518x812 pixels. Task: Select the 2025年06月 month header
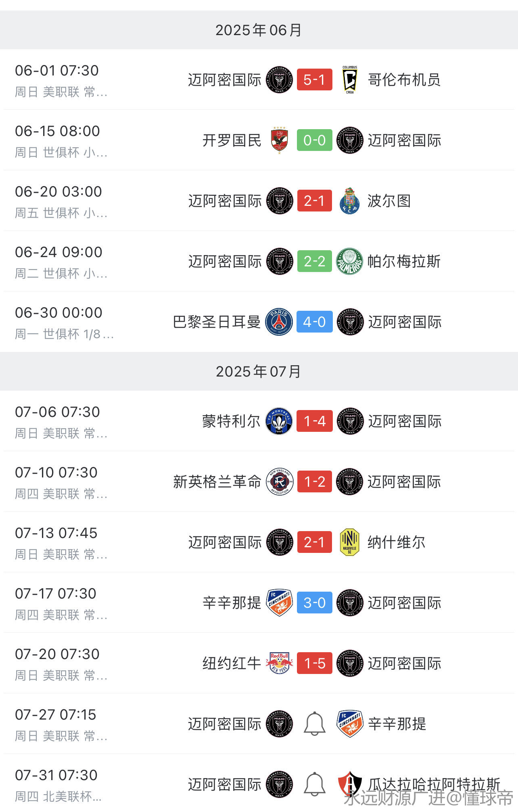click(259, 30)
